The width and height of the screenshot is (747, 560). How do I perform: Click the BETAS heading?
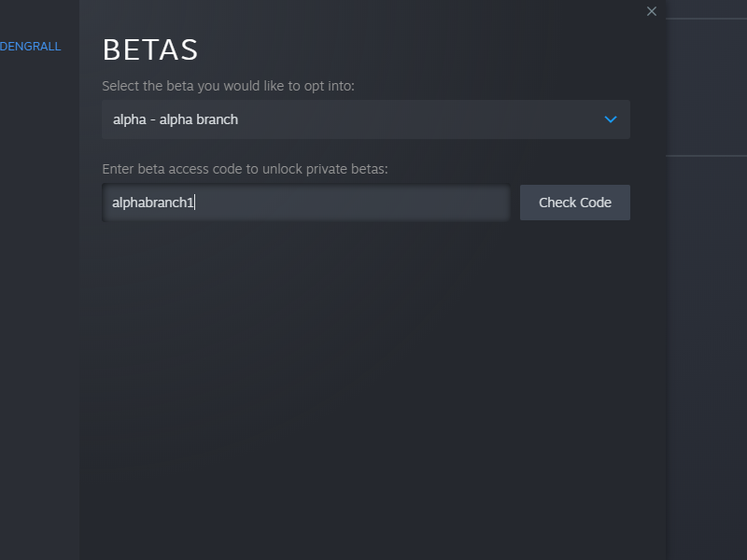tap(149, 49)
